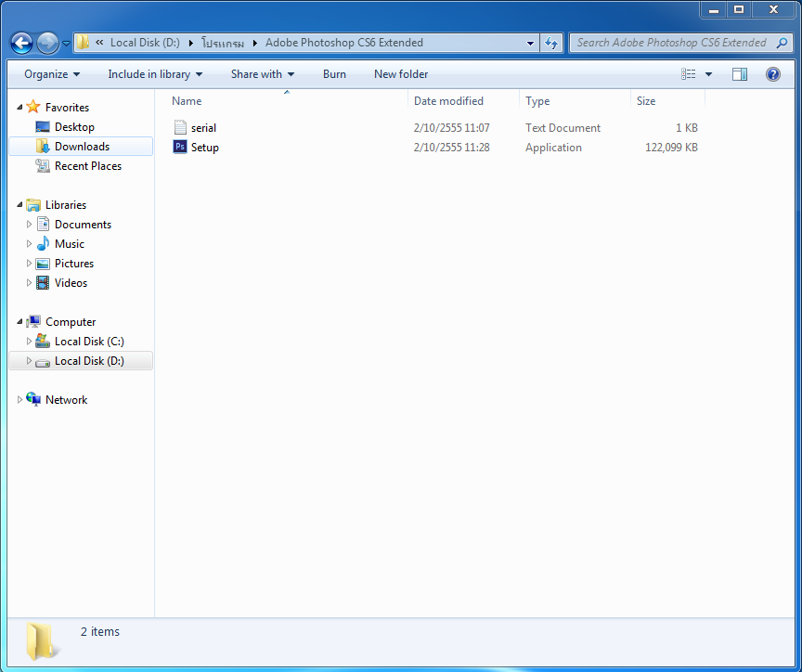Show hidden path levels via double chevron
Screen dimensions: 802x672
99,43
